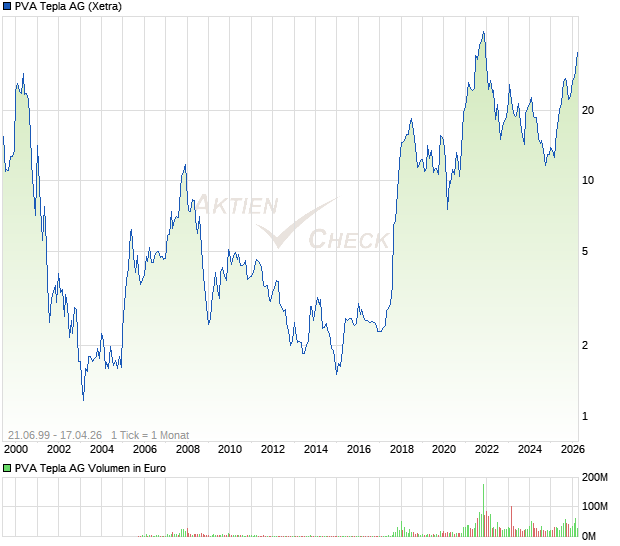620x546 pixels.
Task: Click the x-axis year label 2022
Action: 487,450
